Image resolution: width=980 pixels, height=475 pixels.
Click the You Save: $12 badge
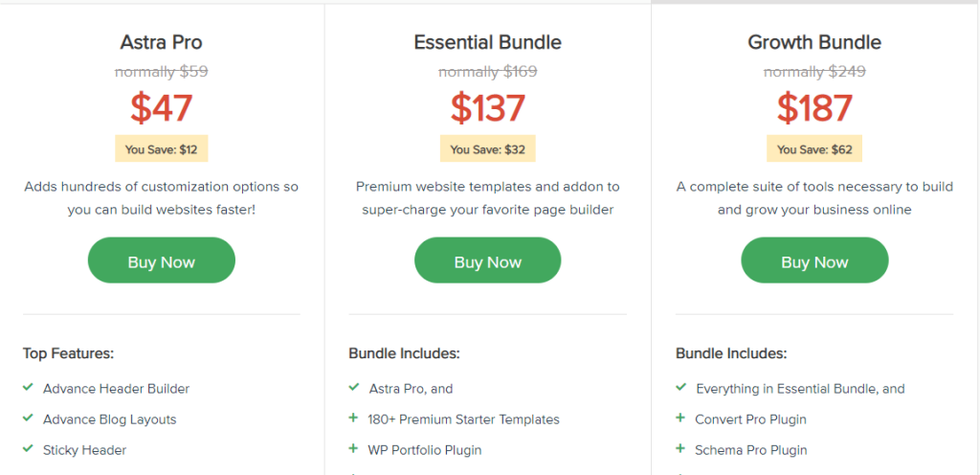click(x=161, y=148)
